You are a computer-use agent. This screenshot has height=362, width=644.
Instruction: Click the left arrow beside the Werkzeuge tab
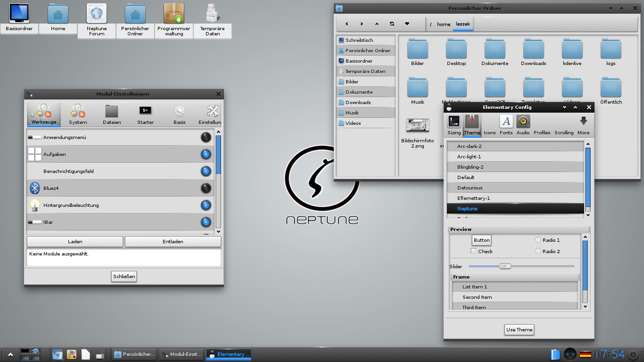click(33, 115)
